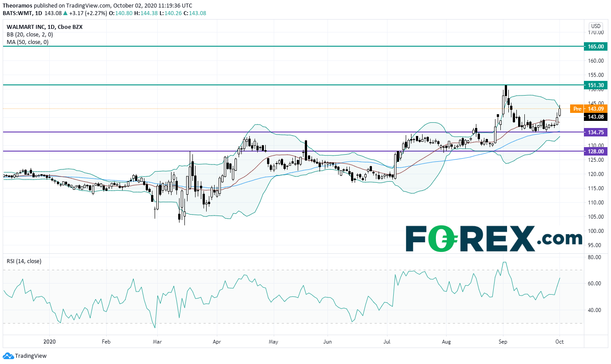Click the 110.00 price axis tick
The width and height of the screenshot is (611, 364).
(x=595, y=203)
